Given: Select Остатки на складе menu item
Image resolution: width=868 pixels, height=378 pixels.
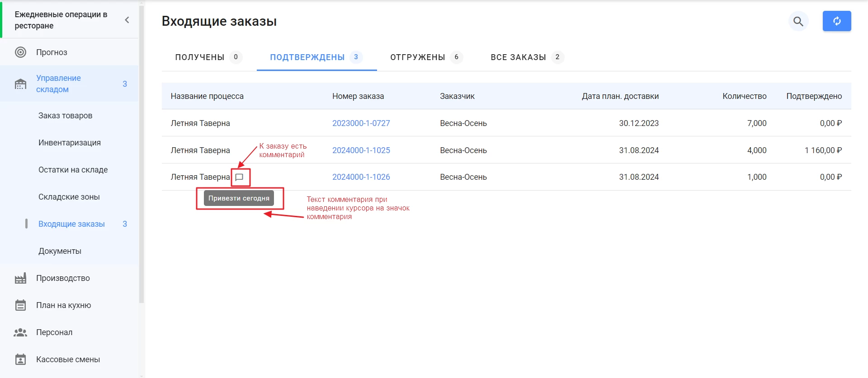Looking at the screenshot, I should [73, 170].
